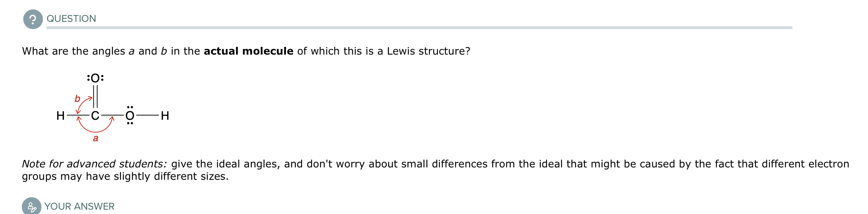Select the YOUR ANSWER heading

tap(79, 206)
